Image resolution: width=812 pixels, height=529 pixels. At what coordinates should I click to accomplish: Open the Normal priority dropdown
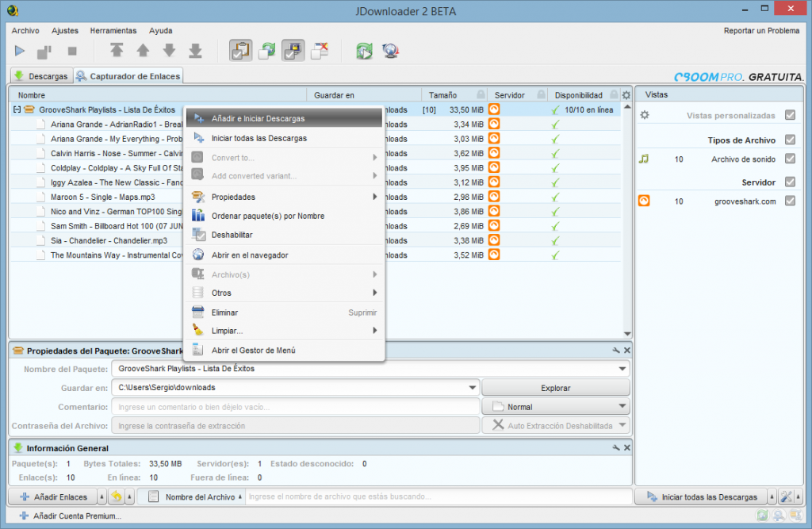pyautogui.click(x=556, y=407)
